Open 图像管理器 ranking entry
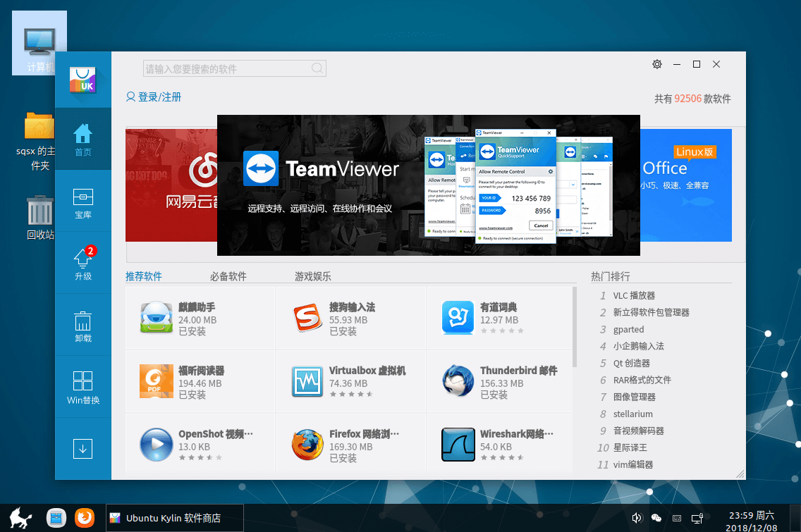This screenshot has width=801, height=532. pyautogui.click(x=634, y=397)
